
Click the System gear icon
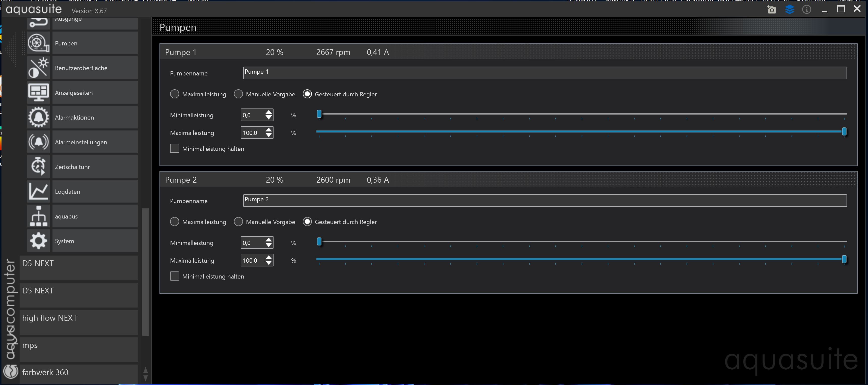(x=38, y=241)
